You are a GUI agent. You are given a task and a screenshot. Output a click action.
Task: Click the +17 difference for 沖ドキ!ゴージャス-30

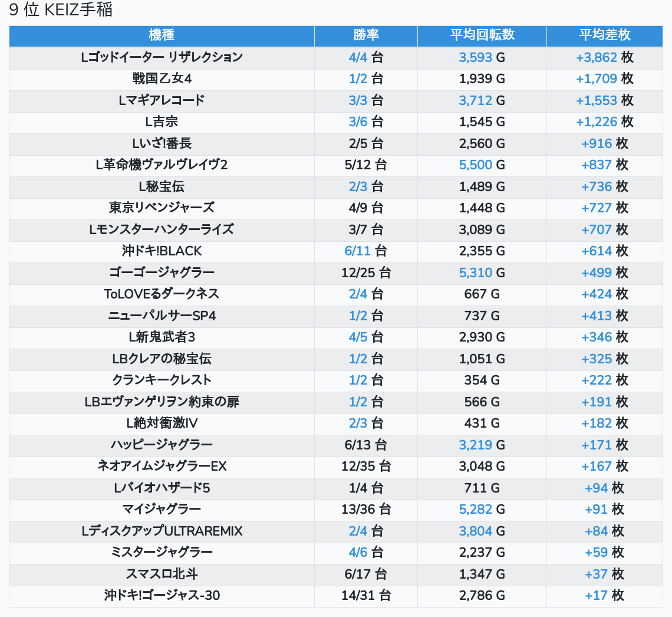pyautogui.click(x=596, y=596)
